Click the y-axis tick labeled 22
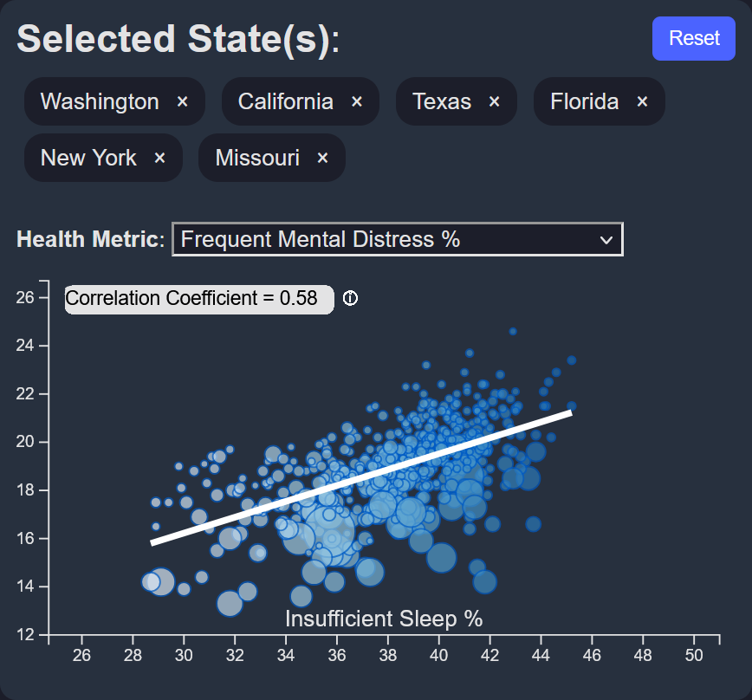The height and width of the screenshot is (700, 752). [x=26, y=393]
